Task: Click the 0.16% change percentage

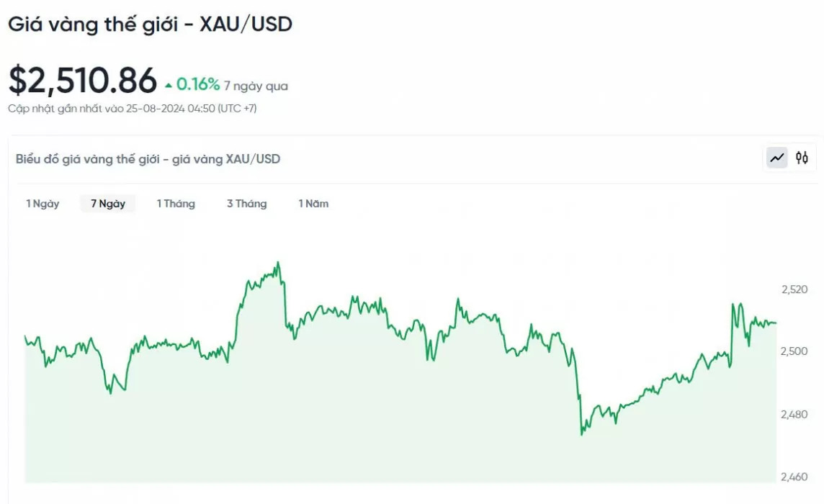Action: coord(197,84)
